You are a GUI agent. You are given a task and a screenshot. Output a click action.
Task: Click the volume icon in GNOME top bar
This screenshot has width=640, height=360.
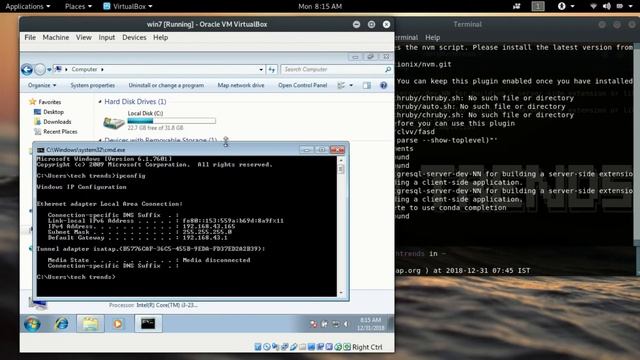[x=607, y=6]
